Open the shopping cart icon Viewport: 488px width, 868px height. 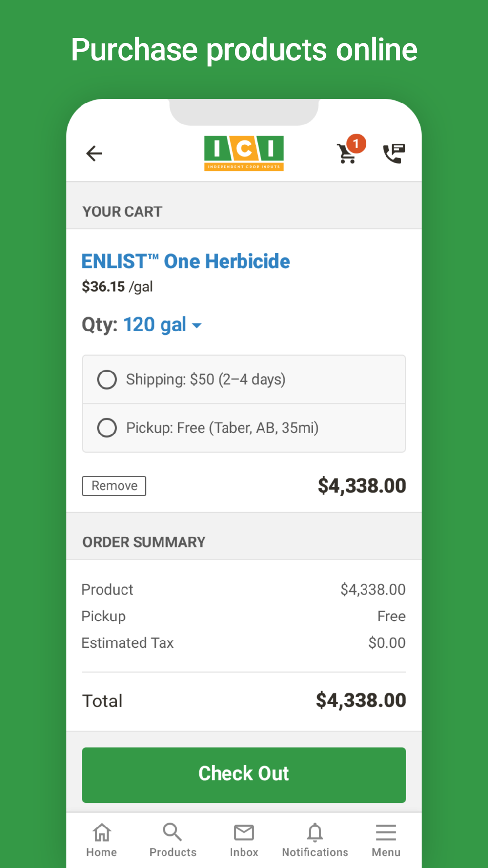[x=346, y=154]
